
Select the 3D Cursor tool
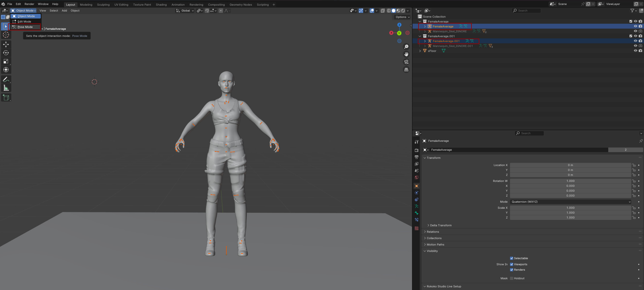pos(6,35)
